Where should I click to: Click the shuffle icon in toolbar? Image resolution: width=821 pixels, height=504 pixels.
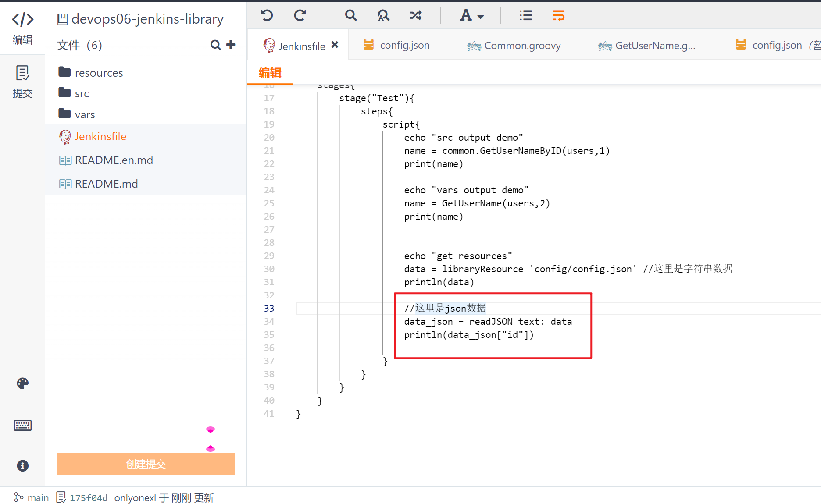click(416, 16)
